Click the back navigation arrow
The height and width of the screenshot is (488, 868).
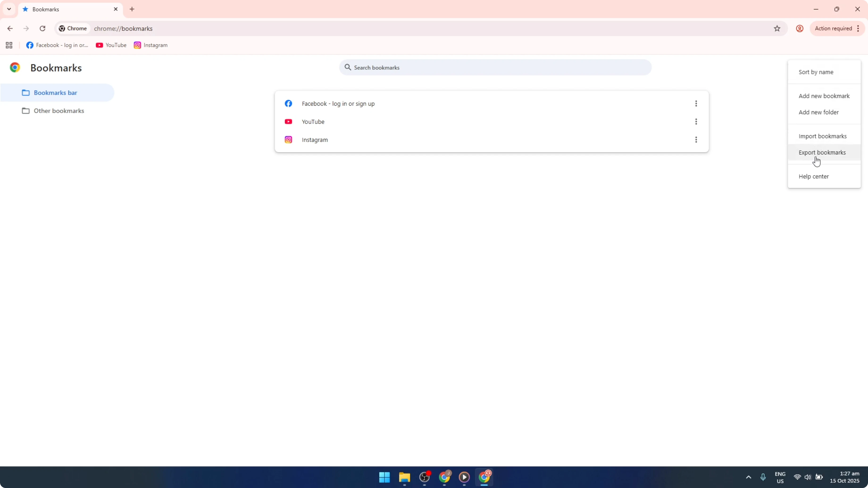point(10,29)
